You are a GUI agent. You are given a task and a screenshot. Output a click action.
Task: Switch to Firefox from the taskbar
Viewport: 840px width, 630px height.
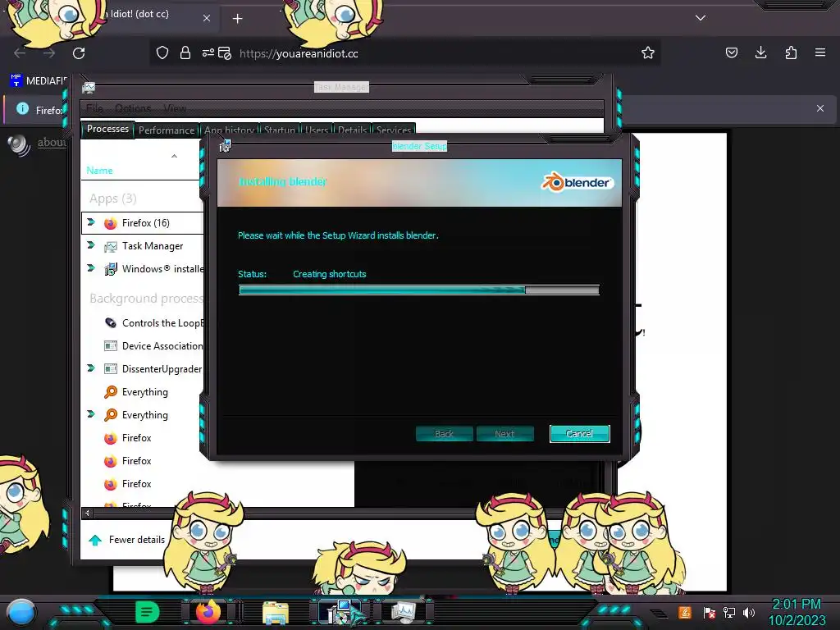tap(208, 612)
